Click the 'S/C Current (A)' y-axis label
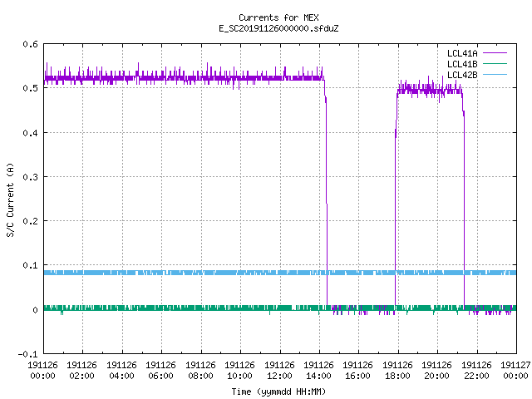The image size is (532, 399). (10, 199)
